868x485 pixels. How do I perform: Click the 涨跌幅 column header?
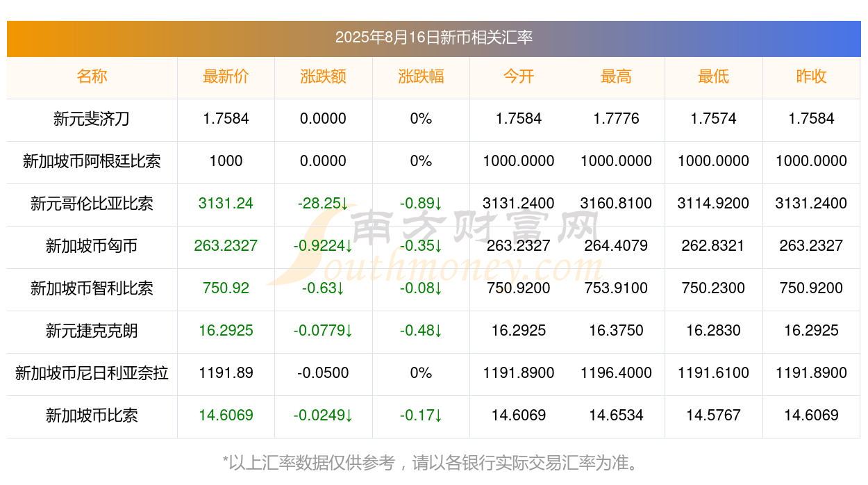(x=421, y=76)
